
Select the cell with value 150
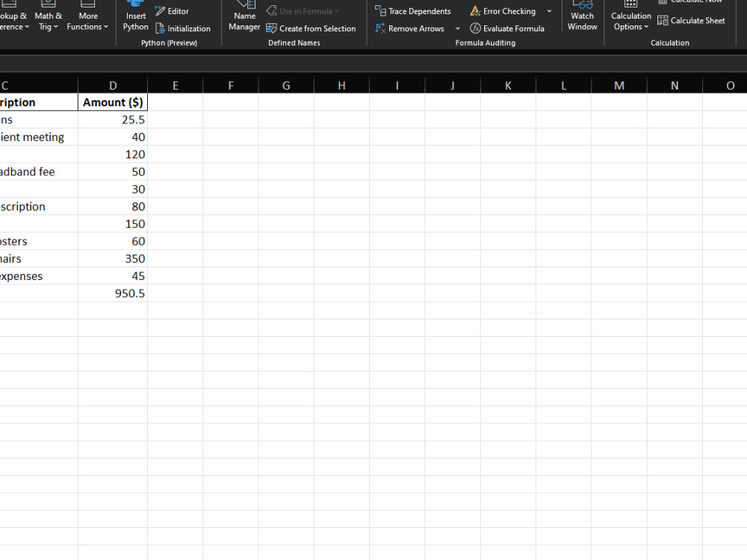pos(113,224)
